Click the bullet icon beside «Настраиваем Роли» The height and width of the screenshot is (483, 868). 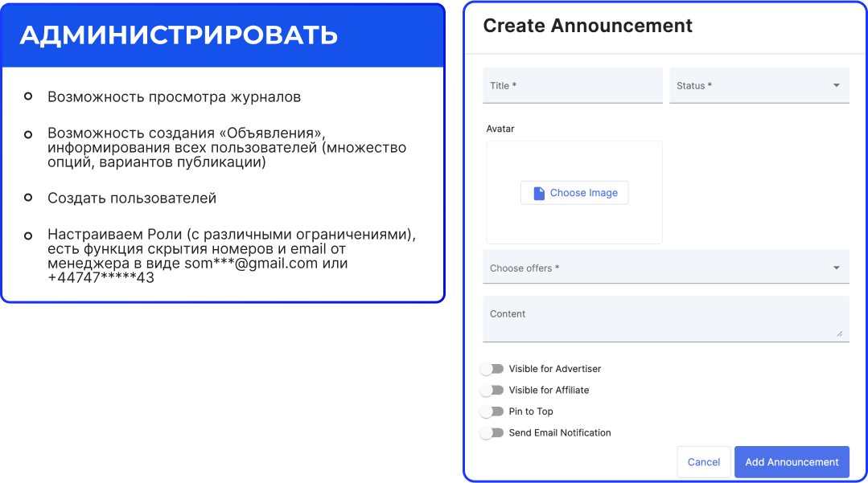click(x=28, y=235)
